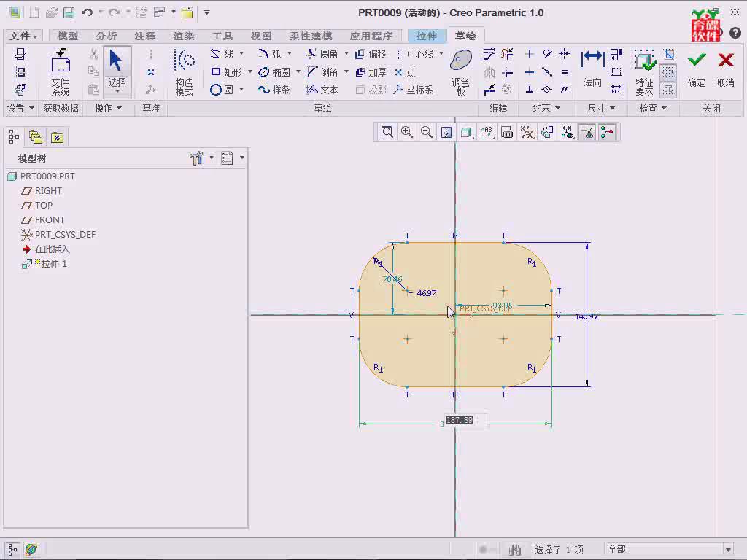Screen dimensions: 747x560
Task: Select the 拉伸 1 feature in tree
Action: pos(44,264)
